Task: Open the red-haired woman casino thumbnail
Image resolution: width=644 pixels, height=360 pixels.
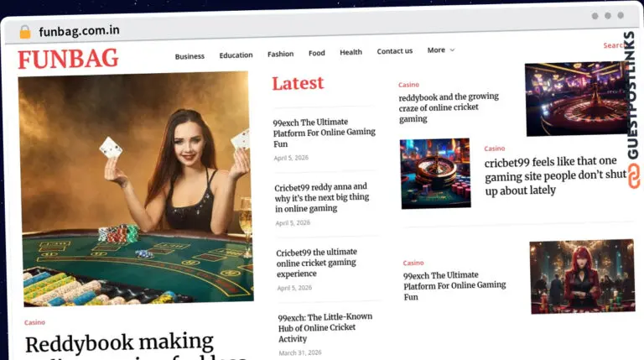Action: [x=583, y=277]
